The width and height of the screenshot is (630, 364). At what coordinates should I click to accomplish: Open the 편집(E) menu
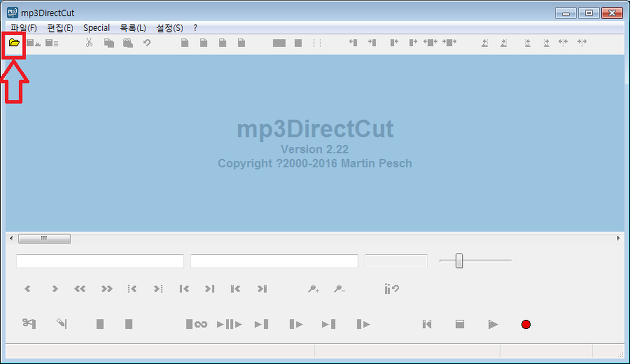60,28
